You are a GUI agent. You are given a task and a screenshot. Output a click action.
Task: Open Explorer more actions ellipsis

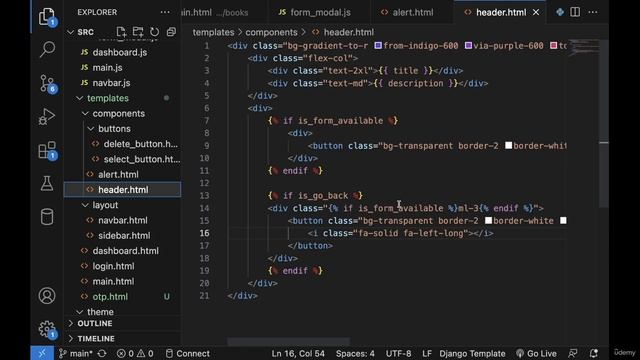click(165, 12)
